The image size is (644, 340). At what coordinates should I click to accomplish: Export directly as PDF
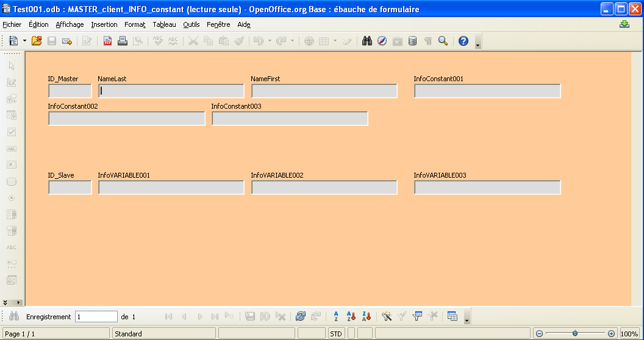pos(107,41)
